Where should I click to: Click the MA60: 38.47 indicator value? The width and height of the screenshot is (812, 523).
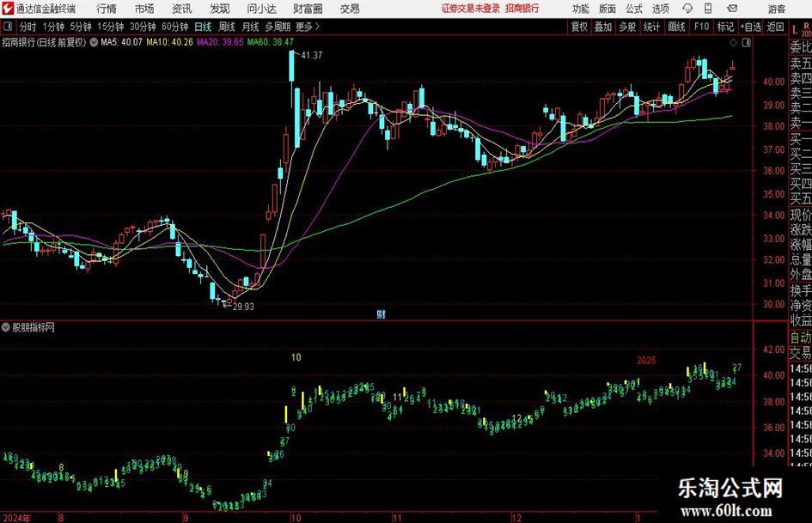coord(271,42)
